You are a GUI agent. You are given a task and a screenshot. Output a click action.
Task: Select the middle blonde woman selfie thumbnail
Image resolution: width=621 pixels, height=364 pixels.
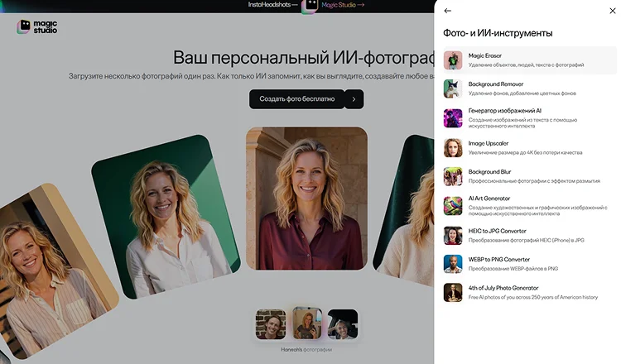click(x=307, y=323)
